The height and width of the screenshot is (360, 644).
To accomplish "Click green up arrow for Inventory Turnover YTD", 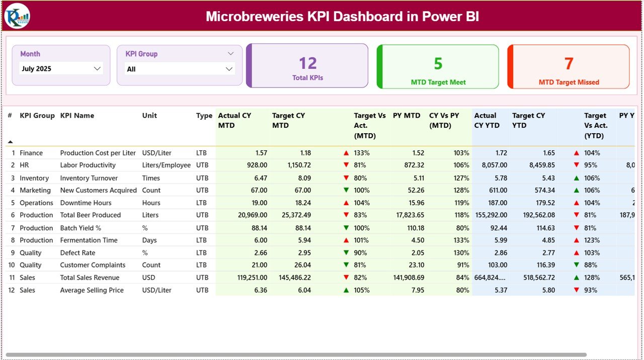I will click(x=577, y=178).
